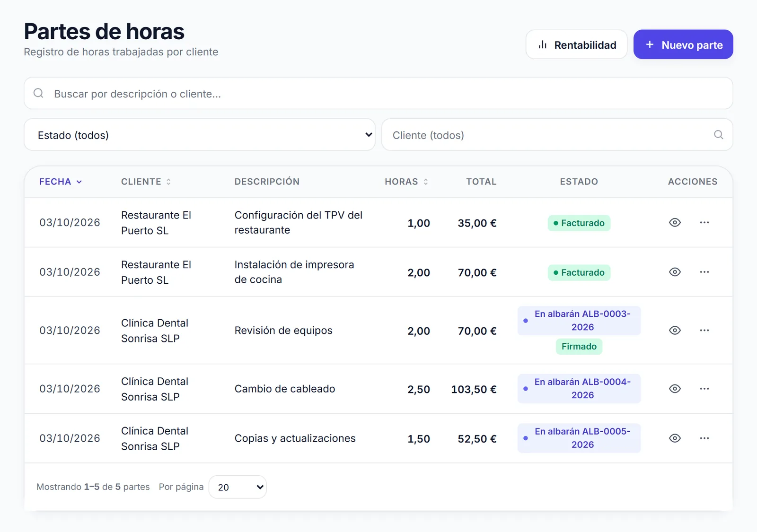View details of Copias y actualizaciones entry
The height and width of the screenshot is (532, 757).
pyautogui.click(x=675, y=438)
